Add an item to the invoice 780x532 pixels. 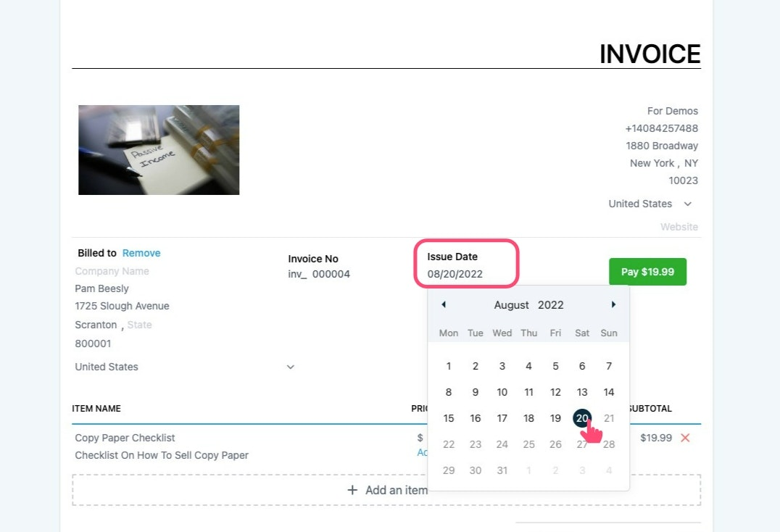coord(386,490)
